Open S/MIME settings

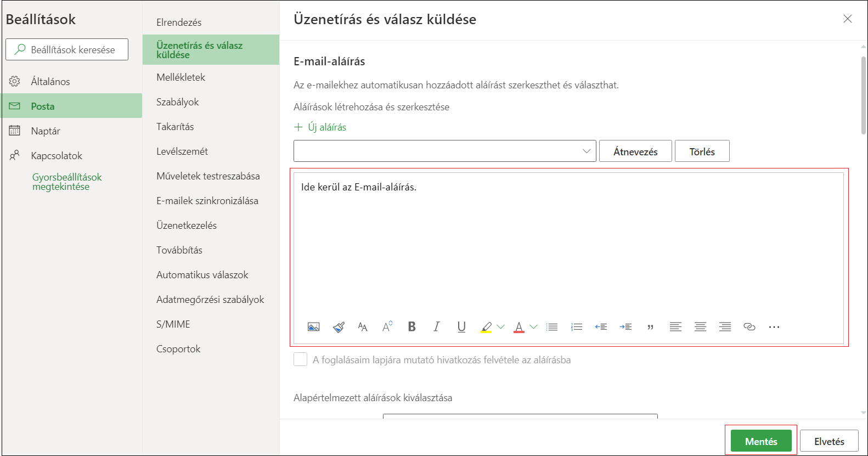[x=173, y=324]
